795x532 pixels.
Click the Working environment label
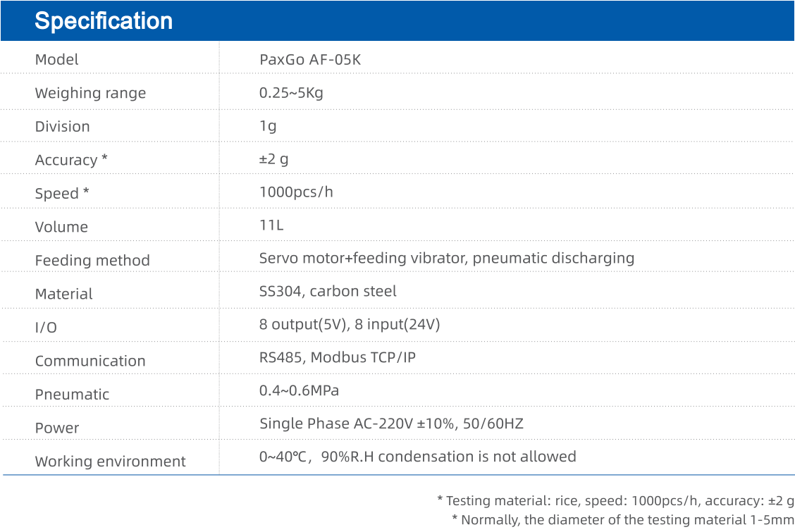pos(110,462)
